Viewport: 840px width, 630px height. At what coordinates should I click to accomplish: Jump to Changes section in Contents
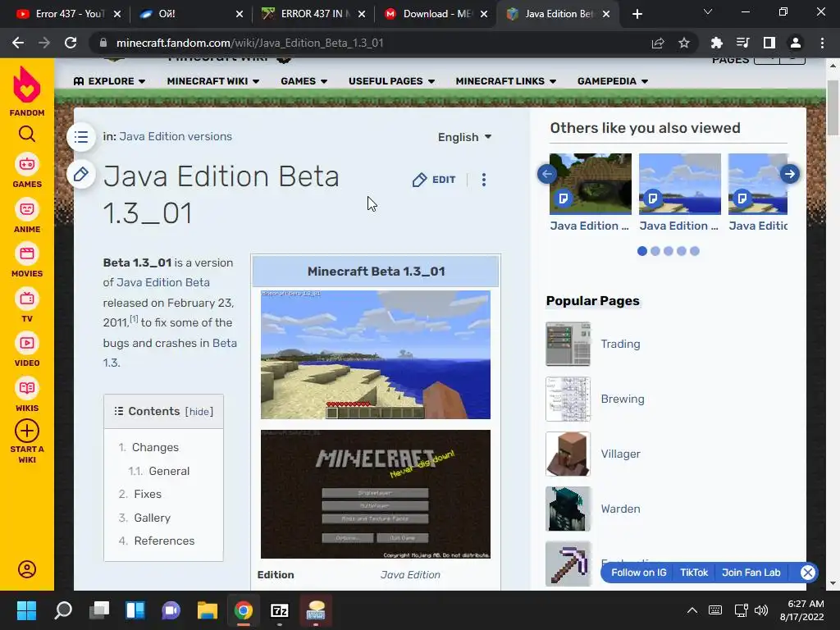pyautogui.click(x=155, y=447)
